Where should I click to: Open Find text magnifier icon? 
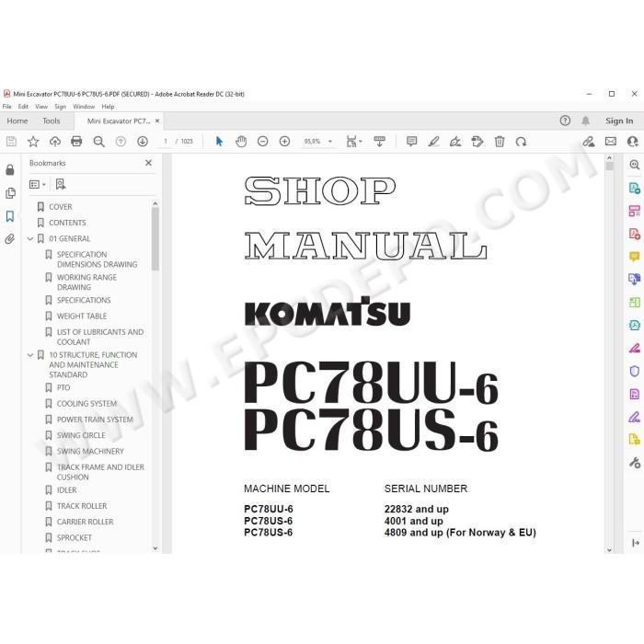point(98,142)
